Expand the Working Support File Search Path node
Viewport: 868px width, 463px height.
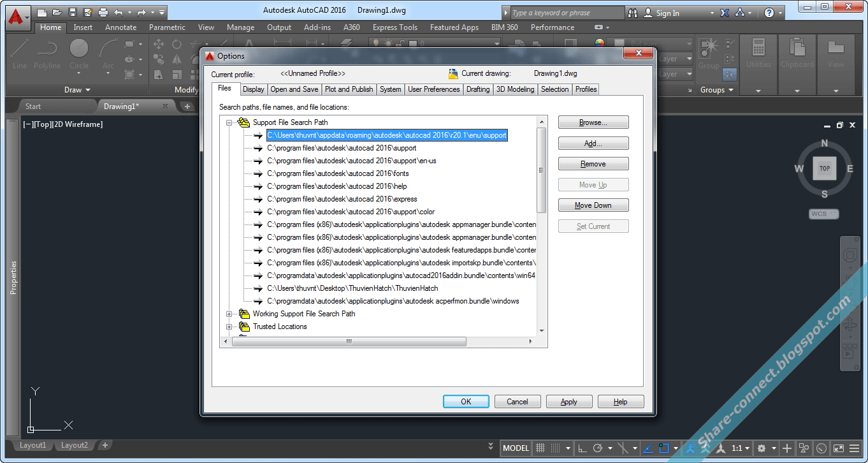pyautogui.click(x=229, y=314)
